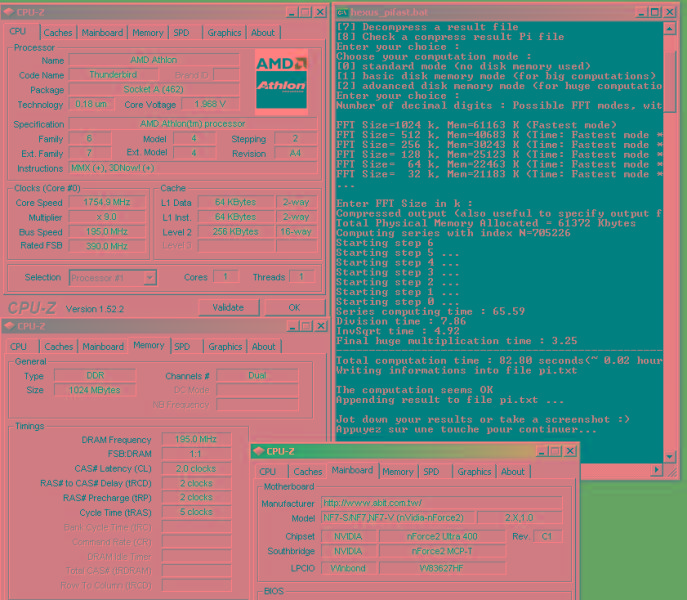The height and width of the screenshot is (600, 687).
Task: Click the Code Name value Thunderbird
Action: tap(113, 75)
